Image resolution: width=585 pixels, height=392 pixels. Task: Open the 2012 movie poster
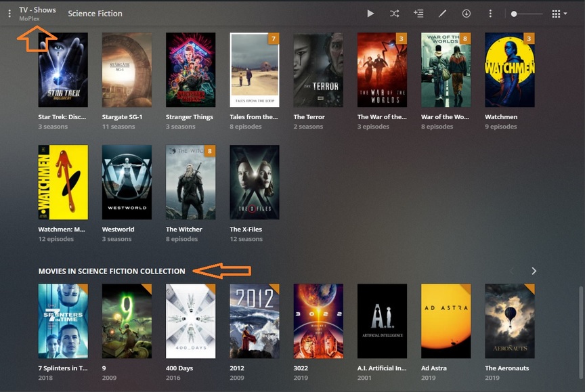pyautogui.click(x=255, y=321)
